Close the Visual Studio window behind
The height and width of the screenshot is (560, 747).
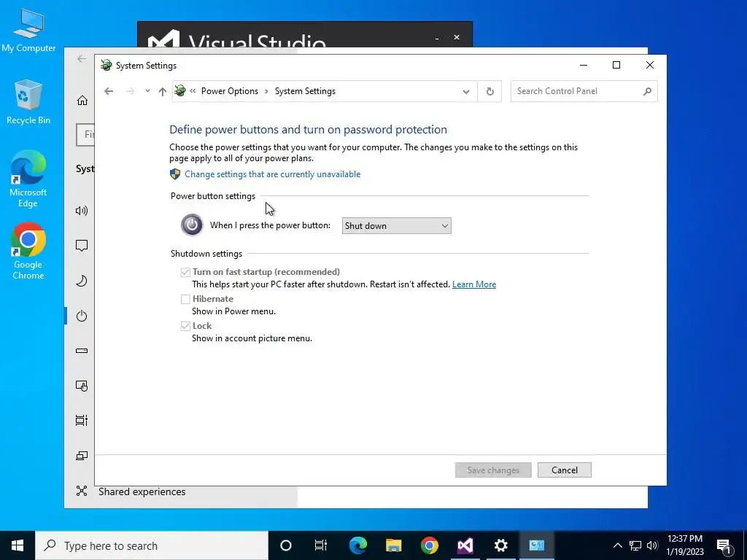pos(457,37)
